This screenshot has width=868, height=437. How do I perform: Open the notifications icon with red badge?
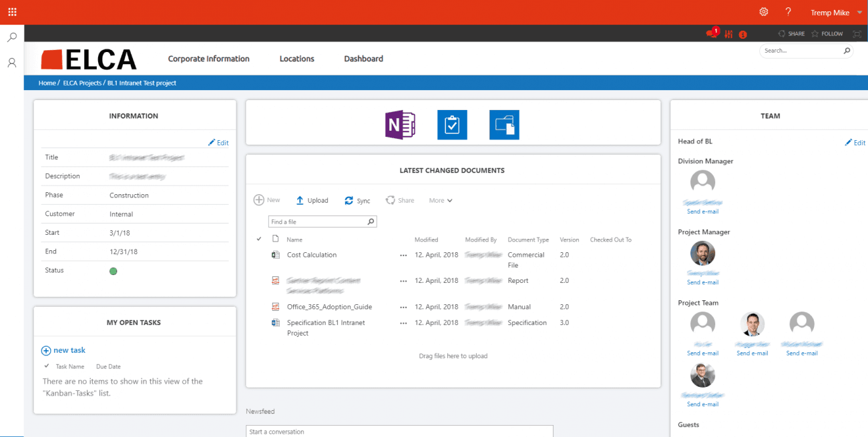[712, 33]
